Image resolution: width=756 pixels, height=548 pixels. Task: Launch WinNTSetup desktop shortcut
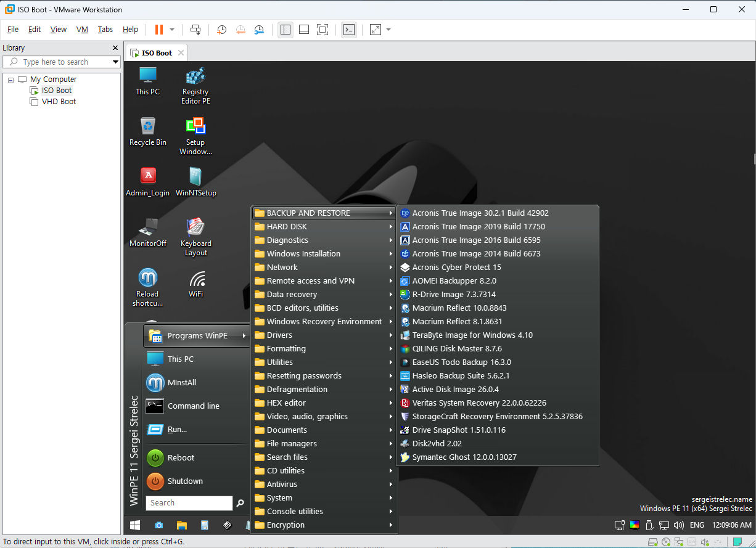tap(195, 182)
